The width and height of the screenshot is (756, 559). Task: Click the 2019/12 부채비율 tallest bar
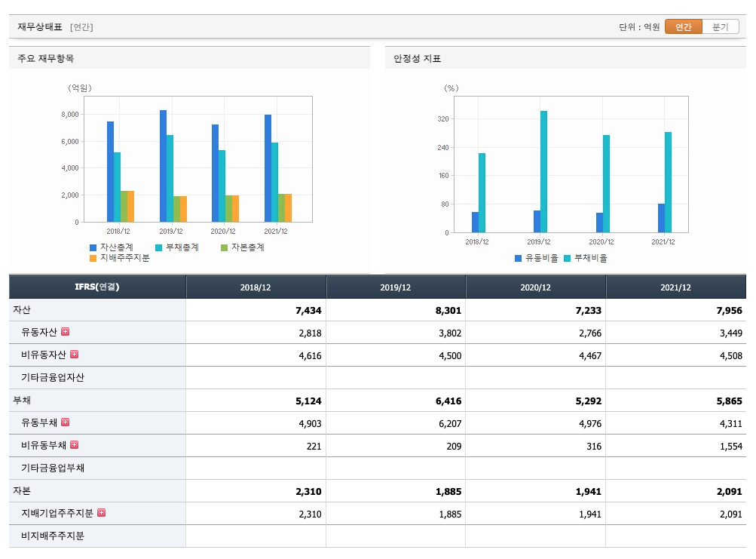(544, 172)
